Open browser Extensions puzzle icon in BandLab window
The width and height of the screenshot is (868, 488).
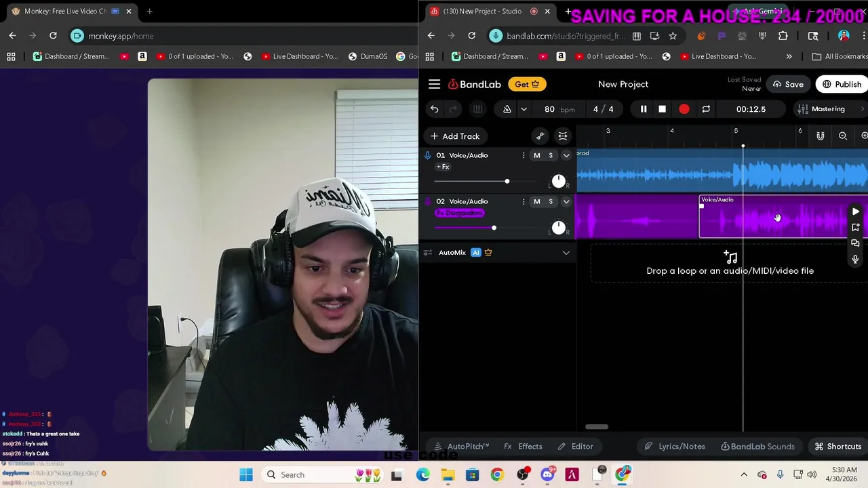tap(783, 36)
